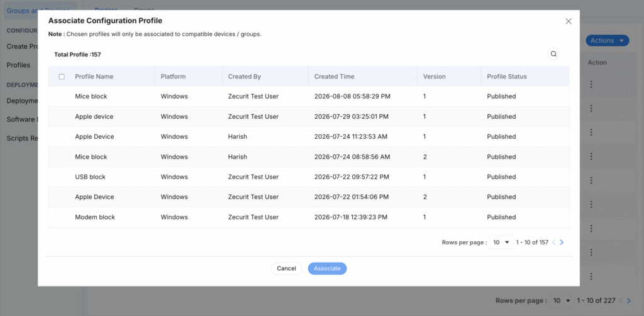This screenshot has height=316, width=644.
Task: Sort by the Profile Status column header
Action: (x=507, y=77)
